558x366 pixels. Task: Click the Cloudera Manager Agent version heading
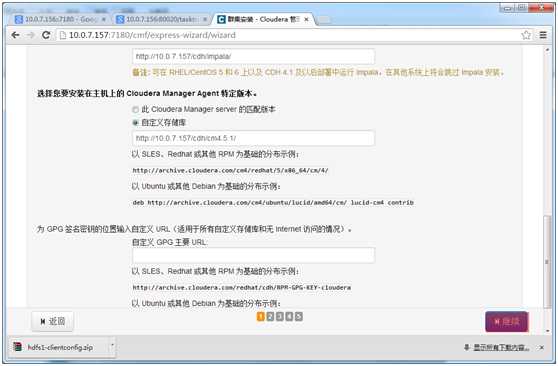coord(147,93)
